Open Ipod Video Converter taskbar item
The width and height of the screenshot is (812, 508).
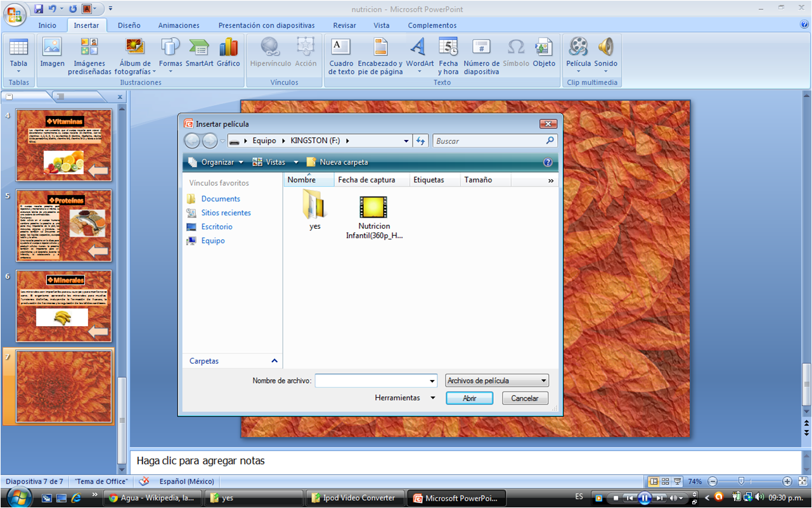click(x=354, y=498)
